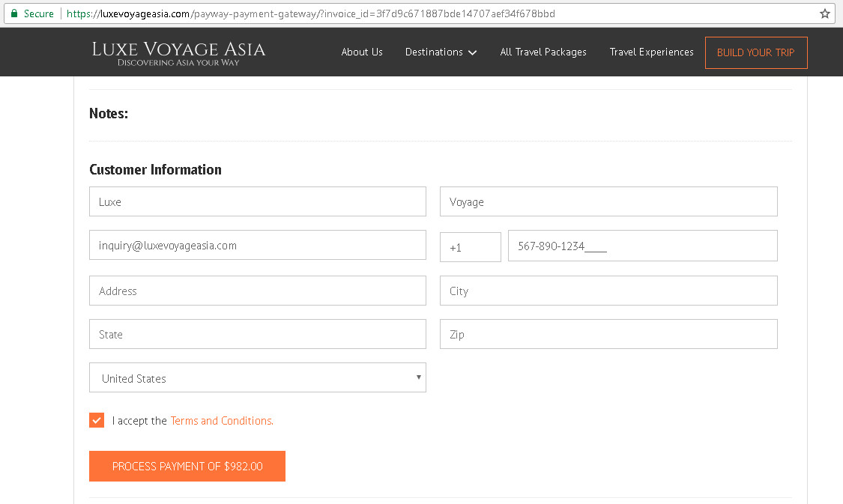Image resolution: width=843 pixels, height=504 pixels.
Task: Open the Luxe Voyage Asia logo homepage
Action: tap(178, 53)
